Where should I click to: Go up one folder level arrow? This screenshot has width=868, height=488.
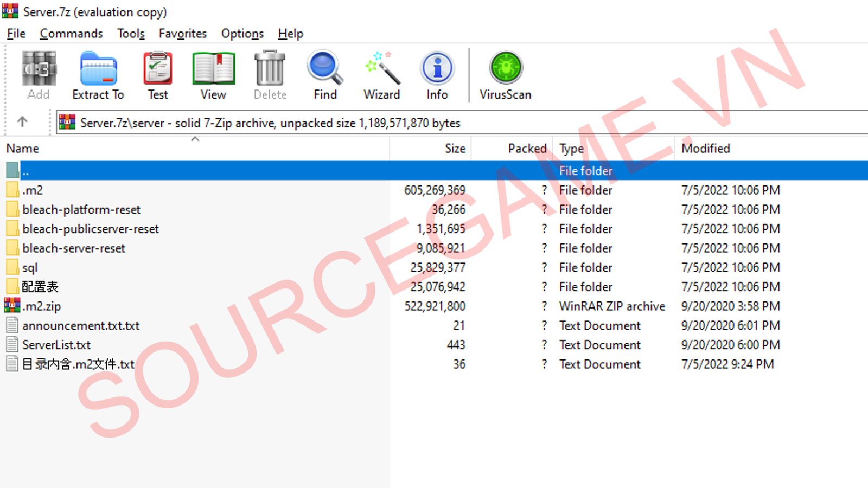22,122
